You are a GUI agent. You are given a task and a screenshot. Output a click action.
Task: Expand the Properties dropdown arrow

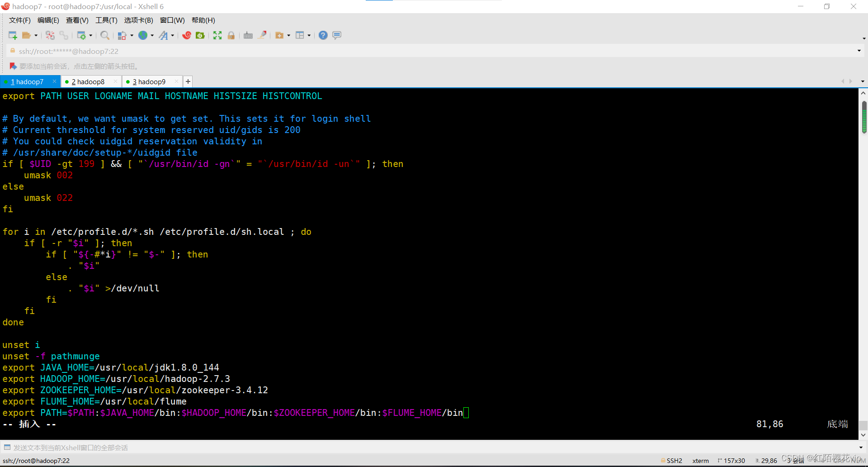91,35
